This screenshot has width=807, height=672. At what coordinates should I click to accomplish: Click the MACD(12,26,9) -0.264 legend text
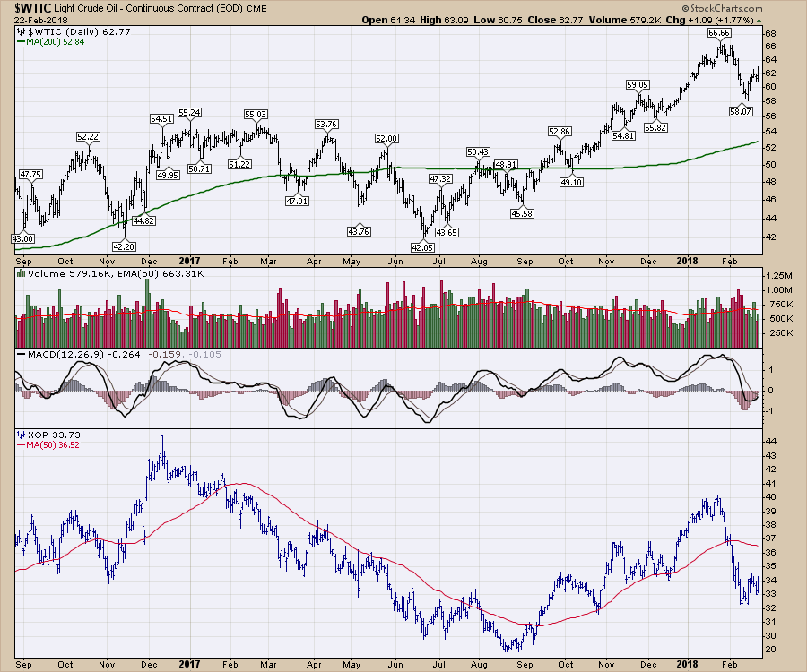(83, 354)
